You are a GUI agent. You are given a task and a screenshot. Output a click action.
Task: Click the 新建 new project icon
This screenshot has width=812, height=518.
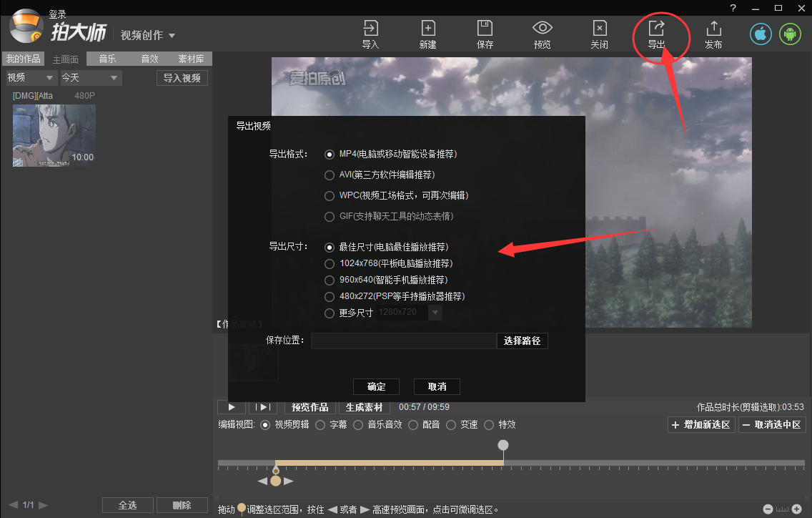[427, 34]
